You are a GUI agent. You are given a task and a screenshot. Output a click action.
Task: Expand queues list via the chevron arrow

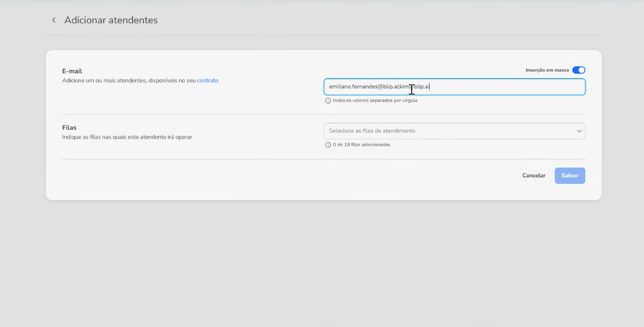pos(579,131)
